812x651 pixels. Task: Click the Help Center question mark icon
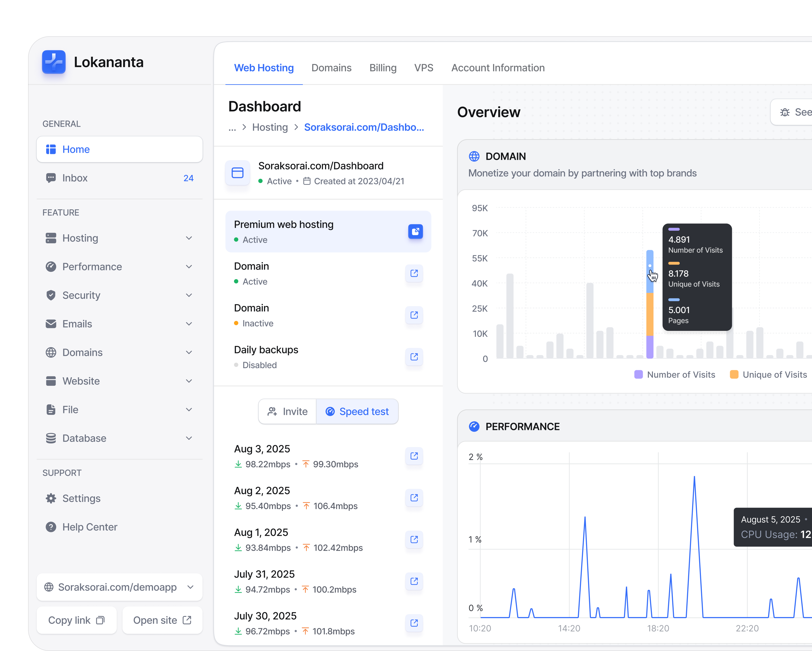click(x=51, y=527)
